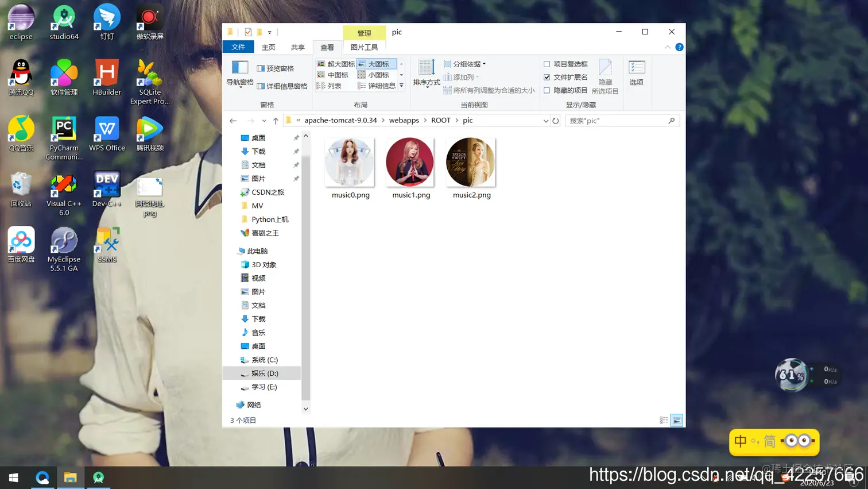The height and width of the screenshot is (489, 868).
Task: Launch 百度网盘 from the desktop
Action: (21, 245)
